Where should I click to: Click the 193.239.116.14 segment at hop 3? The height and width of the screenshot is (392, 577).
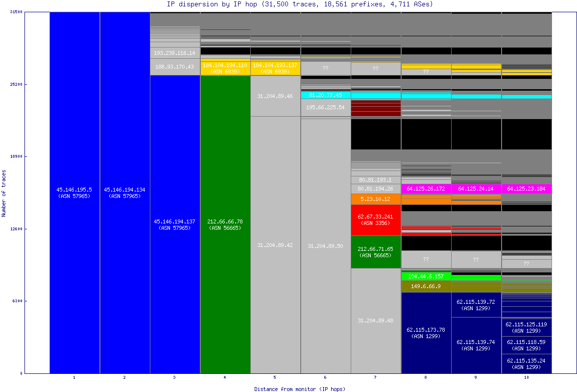174,53
